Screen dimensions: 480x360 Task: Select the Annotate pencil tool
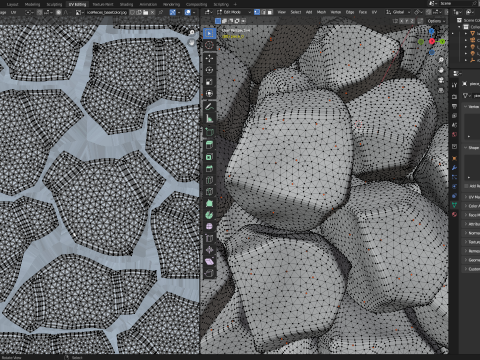[209, 107]
